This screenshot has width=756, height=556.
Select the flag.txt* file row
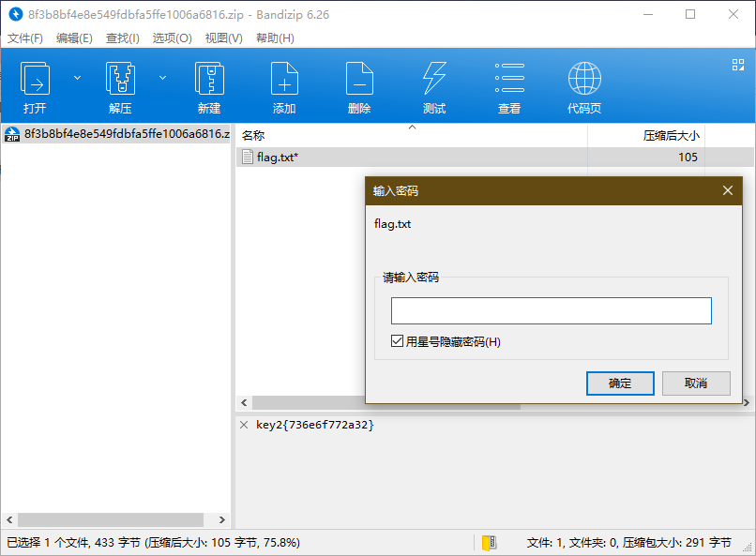pyautogui.click(x=494, y=158)
